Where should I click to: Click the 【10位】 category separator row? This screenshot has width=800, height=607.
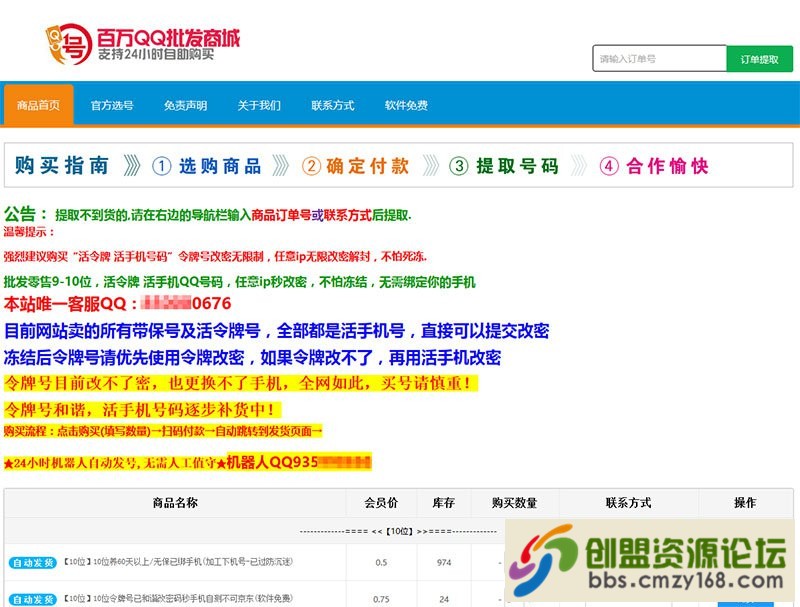(x=398, y=531)
